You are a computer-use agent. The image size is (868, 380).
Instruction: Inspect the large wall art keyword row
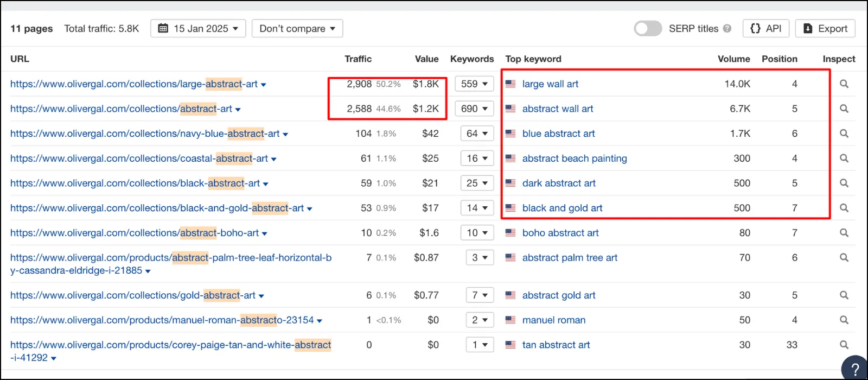[844, 84]
